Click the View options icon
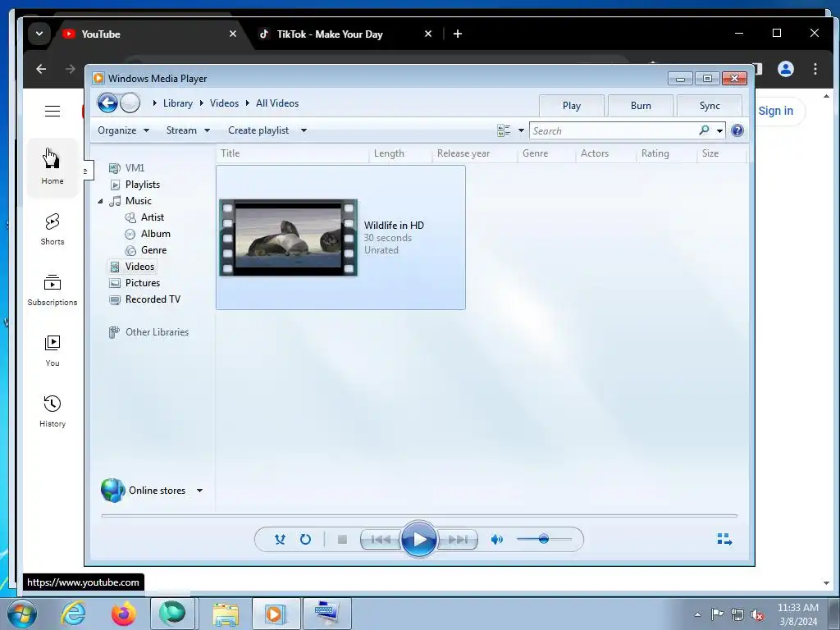 pyautogui.click(x=504, y=130)
